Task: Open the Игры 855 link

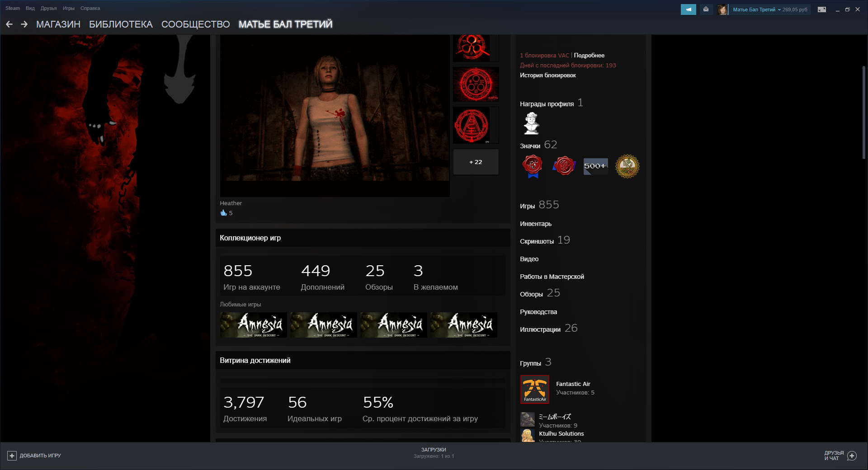Action: (x=539, y=205)
